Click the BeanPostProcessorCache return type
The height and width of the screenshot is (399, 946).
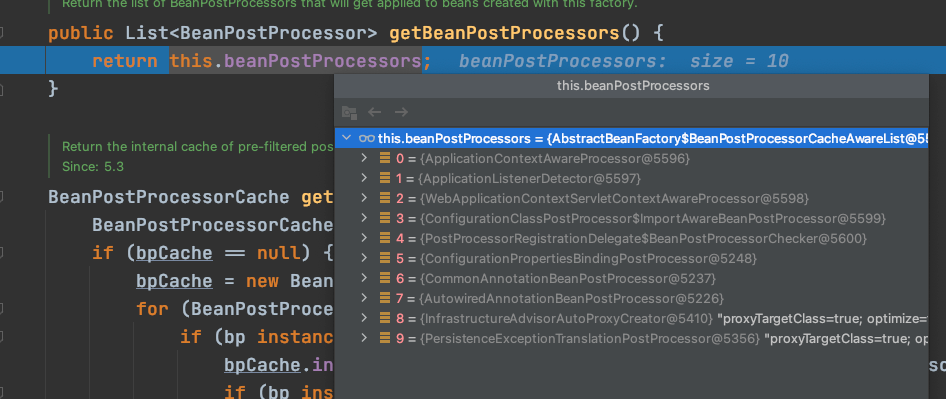click(168, 197)
